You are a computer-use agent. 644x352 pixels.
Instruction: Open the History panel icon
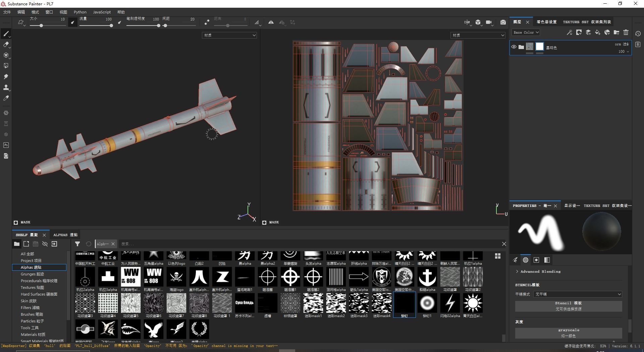point(638,34)
